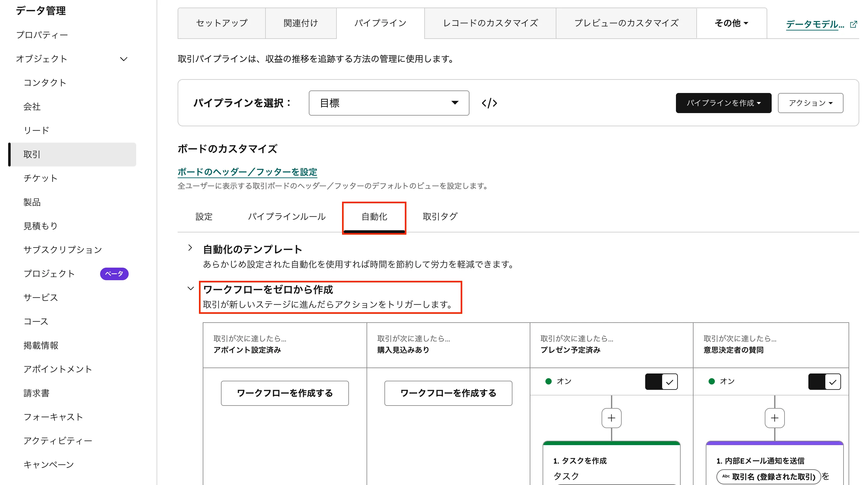Switch to the 取引タグ tab

440,216
